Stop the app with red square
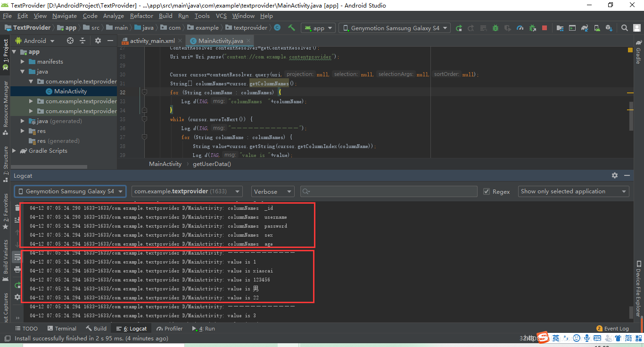The height and width of the screenshot is (347, 644). pyautogui.click(x=545, y=28)
